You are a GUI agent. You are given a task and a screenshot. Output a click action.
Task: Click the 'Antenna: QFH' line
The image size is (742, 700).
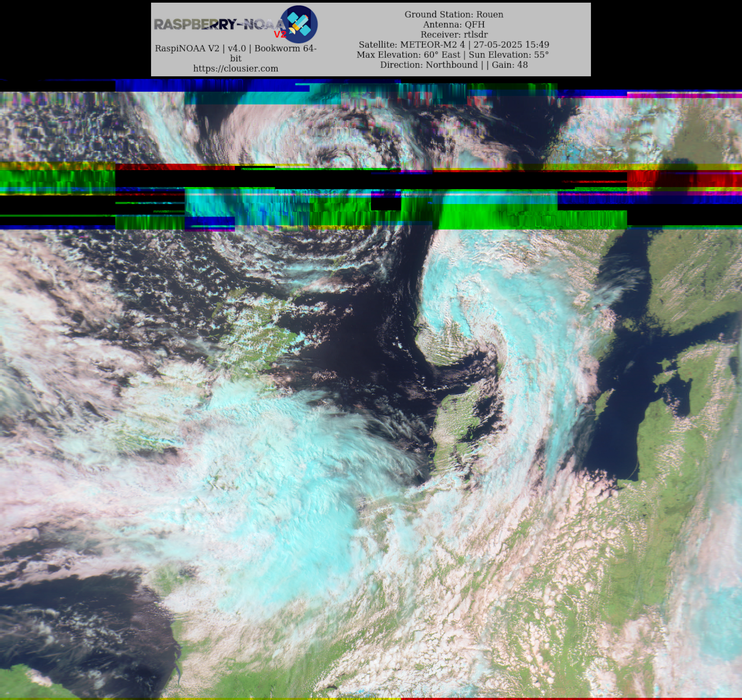tap(454, 25)
